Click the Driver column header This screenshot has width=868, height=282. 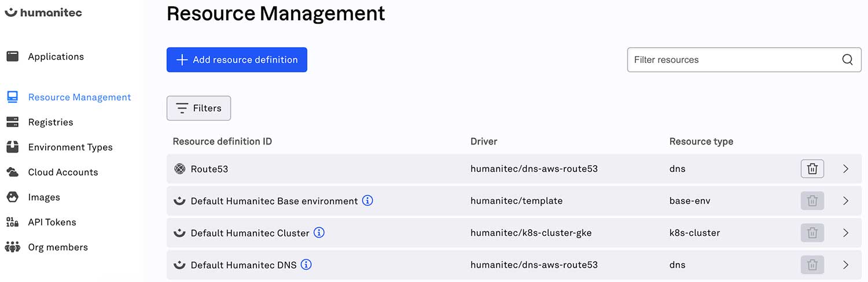(x=484, y=141)
